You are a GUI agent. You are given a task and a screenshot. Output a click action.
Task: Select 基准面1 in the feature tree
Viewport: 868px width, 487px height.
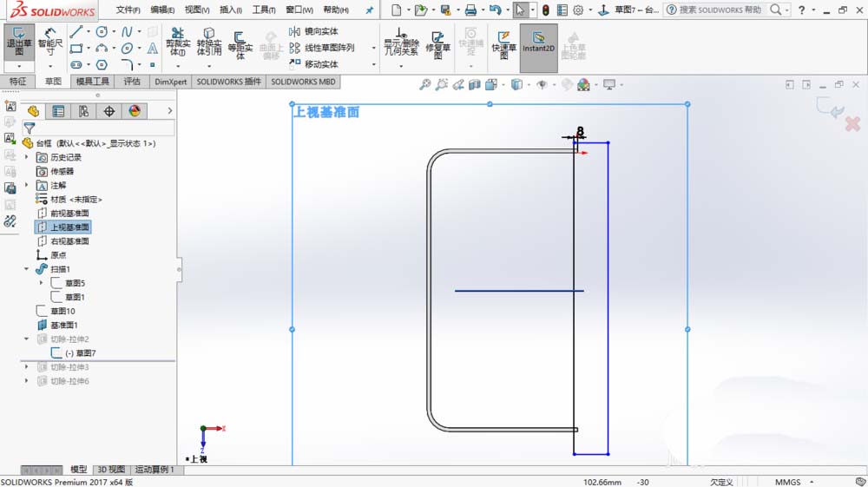[57, 325]
